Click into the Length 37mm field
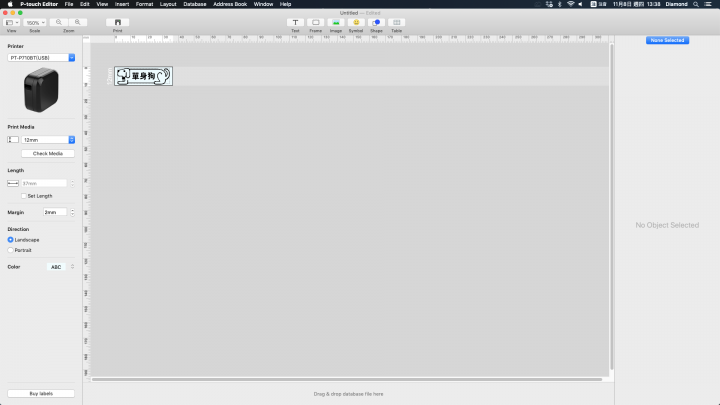Image resolution: width=720 pixels, height=405 pixels. click(44, 183)
